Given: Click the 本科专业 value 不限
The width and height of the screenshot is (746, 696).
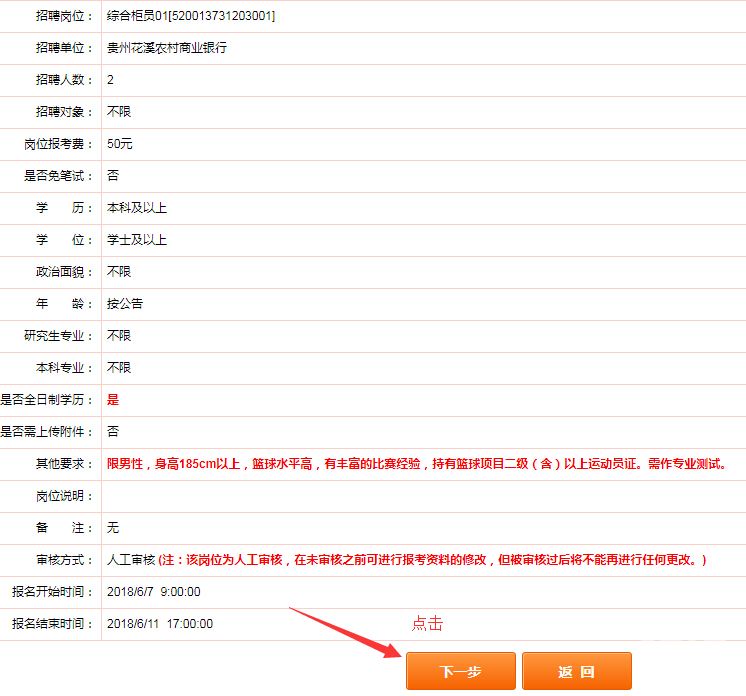Looking at the screenshot, I should click(x=119, y=368).
